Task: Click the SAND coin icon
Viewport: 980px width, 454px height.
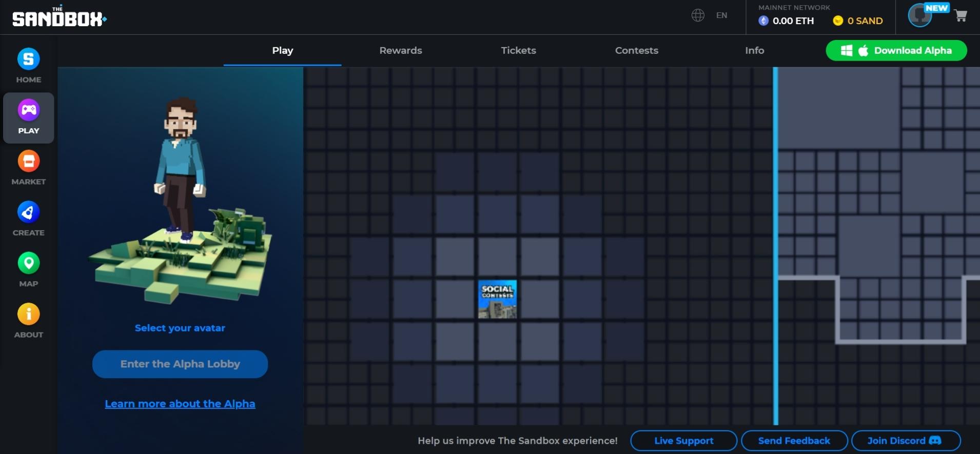Action: click(x=838, y=21)
